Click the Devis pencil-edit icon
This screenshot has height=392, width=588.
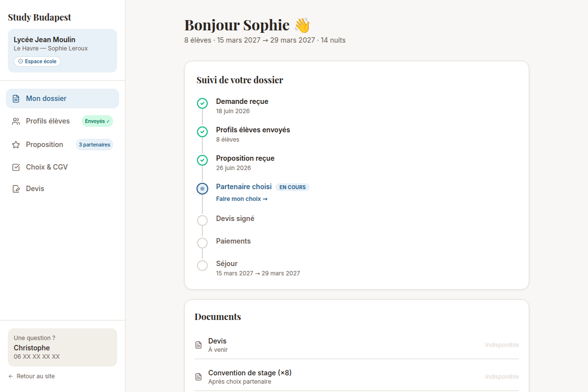[16, 189]
